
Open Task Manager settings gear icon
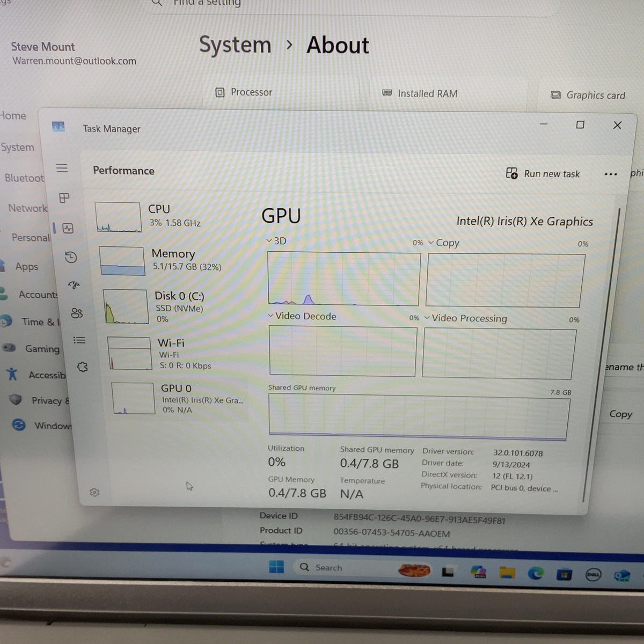(94, 492)
